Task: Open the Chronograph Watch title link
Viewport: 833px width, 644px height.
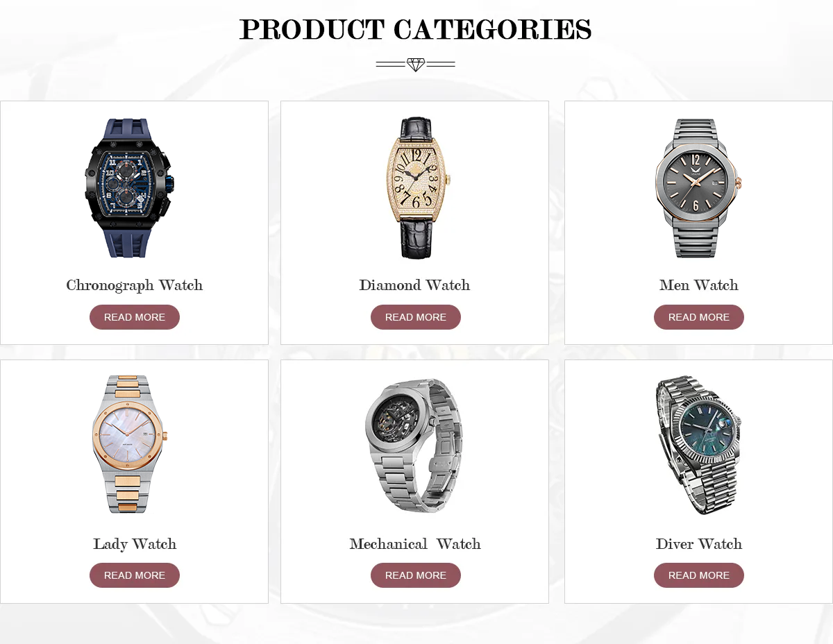Action: (135, 285)
